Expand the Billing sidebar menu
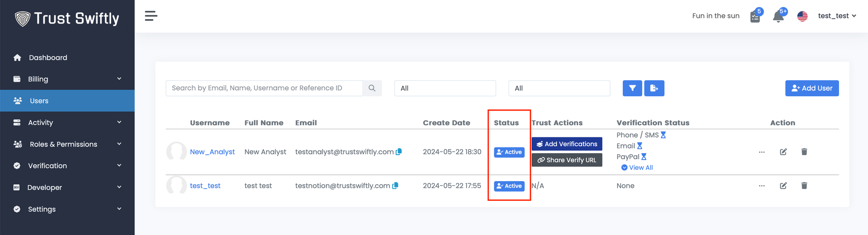 67,79
